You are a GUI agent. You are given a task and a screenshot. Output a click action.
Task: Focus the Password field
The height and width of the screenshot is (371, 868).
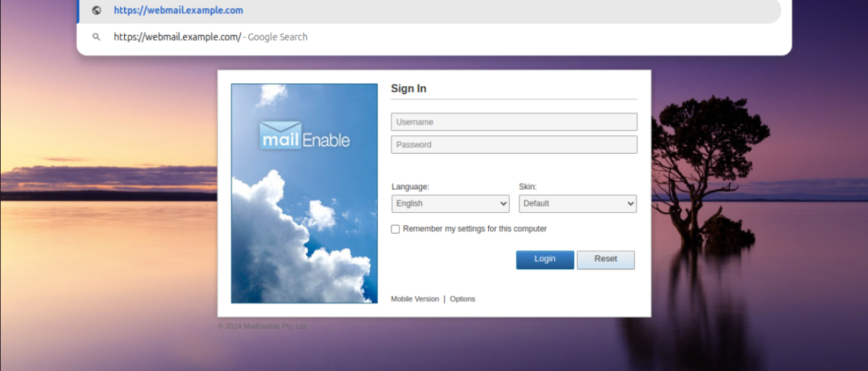(513, 145)
